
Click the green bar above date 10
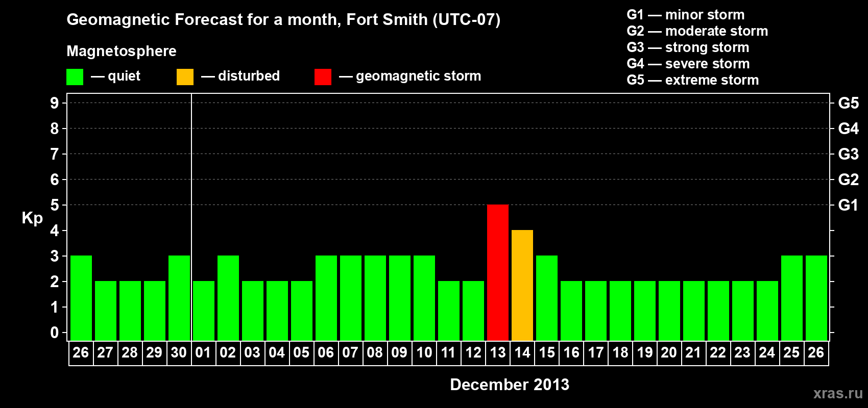tap(424, 298)
